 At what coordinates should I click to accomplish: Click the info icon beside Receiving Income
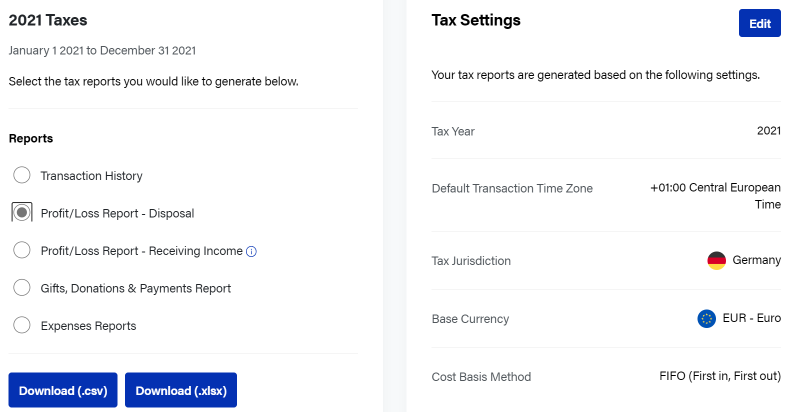click(x=251, y=251)
